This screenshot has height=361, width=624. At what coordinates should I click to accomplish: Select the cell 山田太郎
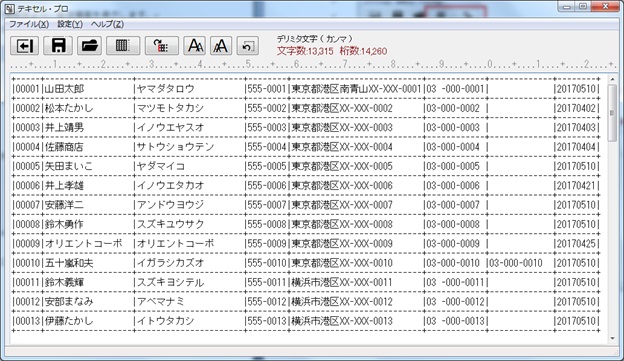pos(64,89)
